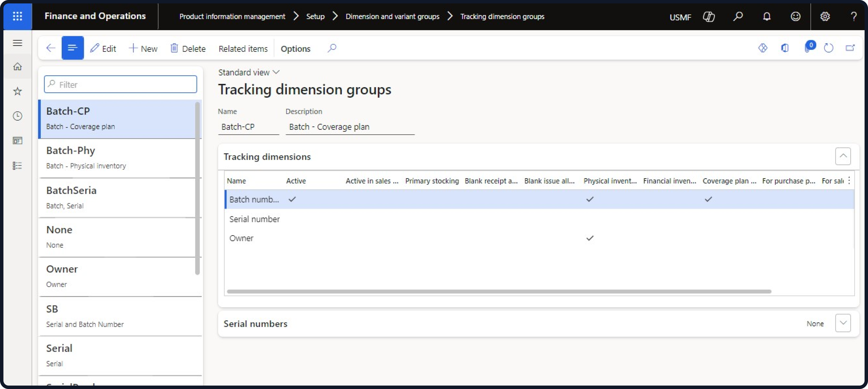Open the app launcher waffle icon
Image resolution: width=868 pixels, height=389 pixels.
click(x=17, y=16)
